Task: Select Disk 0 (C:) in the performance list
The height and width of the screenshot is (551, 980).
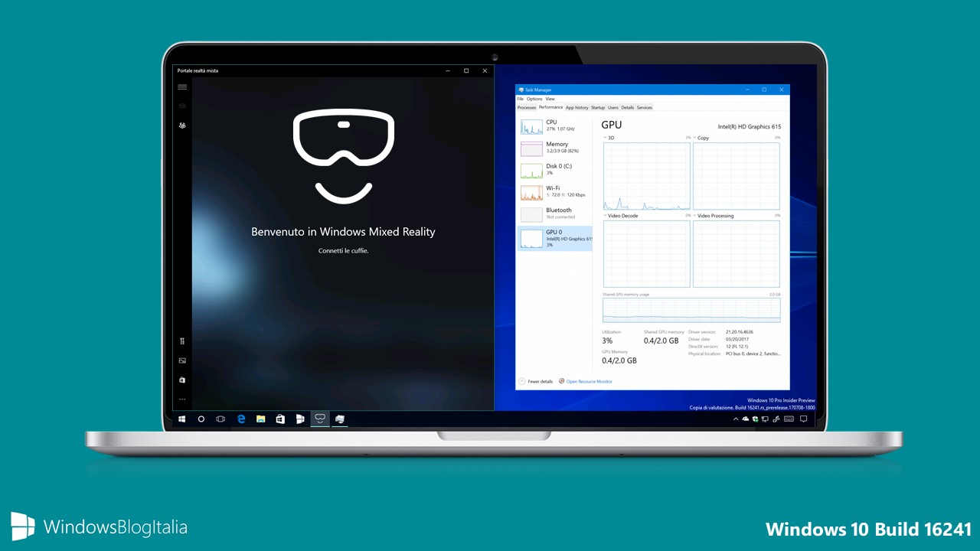Action: pyautogui.click(x=555, y=170)
